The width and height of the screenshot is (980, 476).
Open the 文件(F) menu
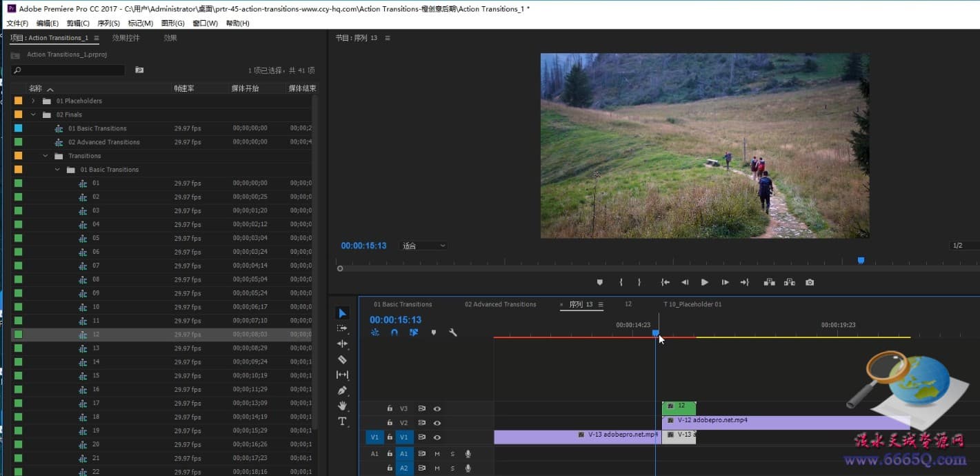tap(17, 23)
